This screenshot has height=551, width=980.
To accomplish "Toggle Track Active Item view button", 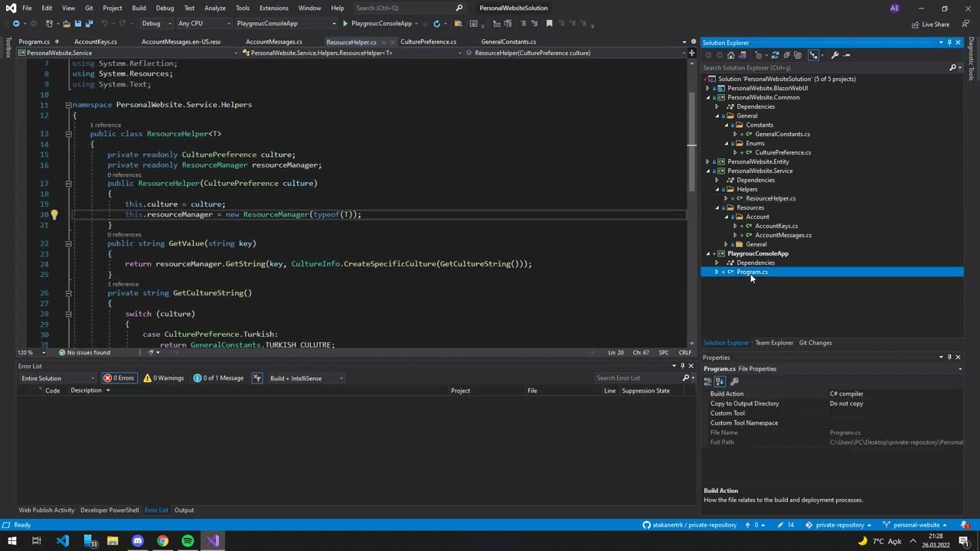I will tap(814, 55).
